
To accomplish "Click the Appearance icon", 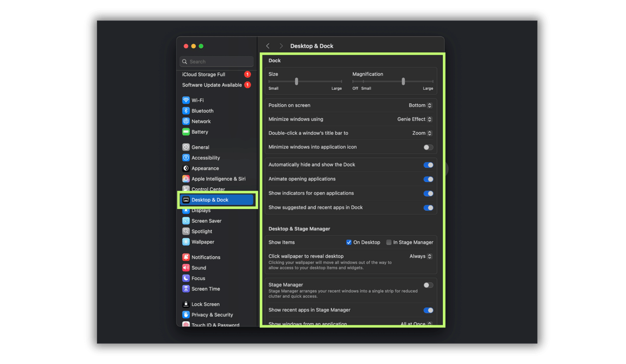I will (186, 168).
